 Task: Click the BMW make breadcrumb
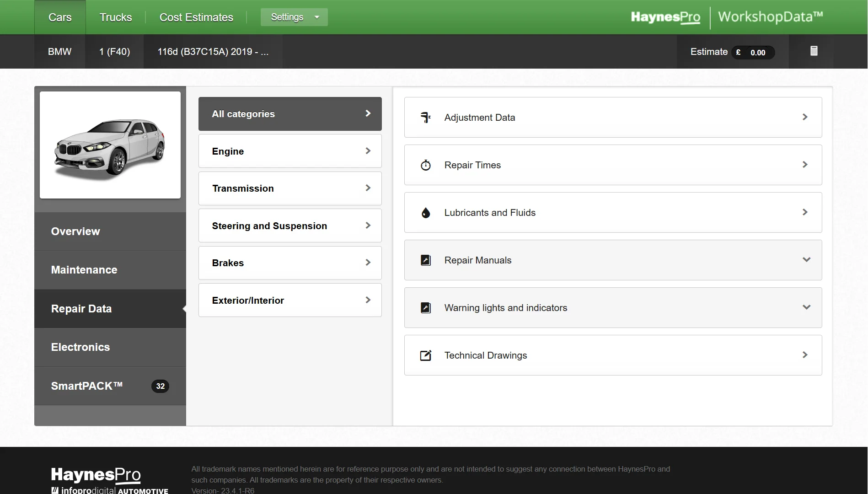click(x=59, y=52)
